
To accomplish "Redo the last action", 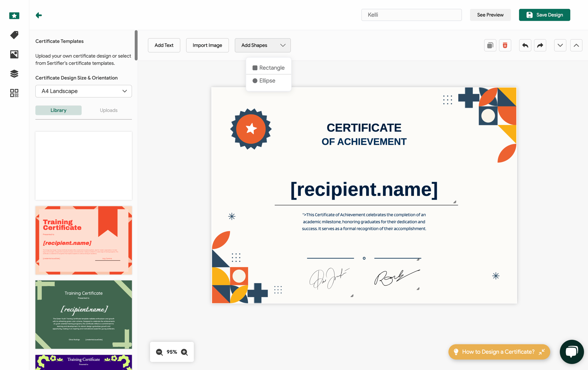I will (x=540, y=45).
